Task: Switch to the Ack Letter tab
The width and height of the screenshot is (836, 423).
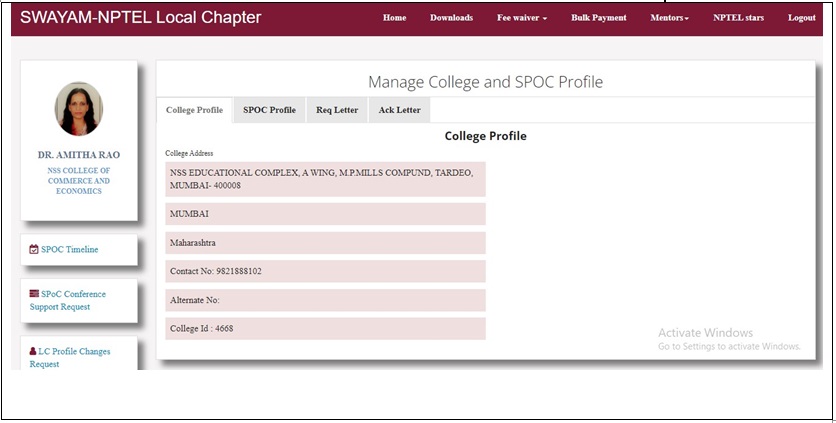Action: coord(399,110)
